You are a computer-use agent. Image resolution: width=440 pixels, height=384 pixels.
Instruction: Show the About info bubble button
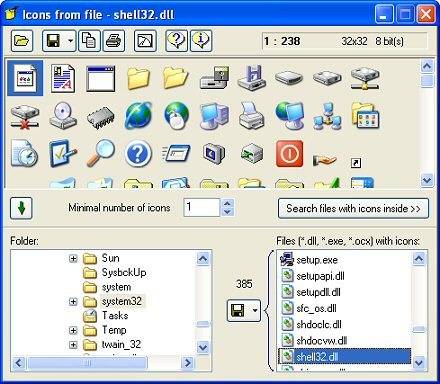[201, 41]
